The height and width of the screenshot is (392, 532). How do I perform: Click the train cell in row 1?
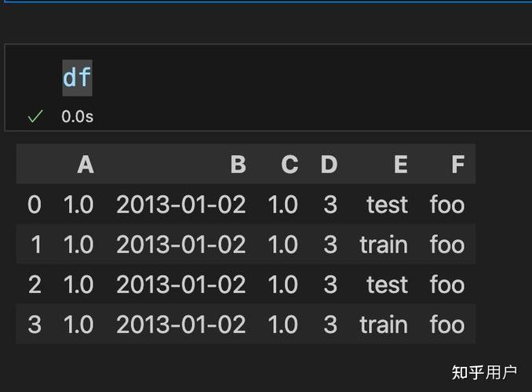coord(384,245)
